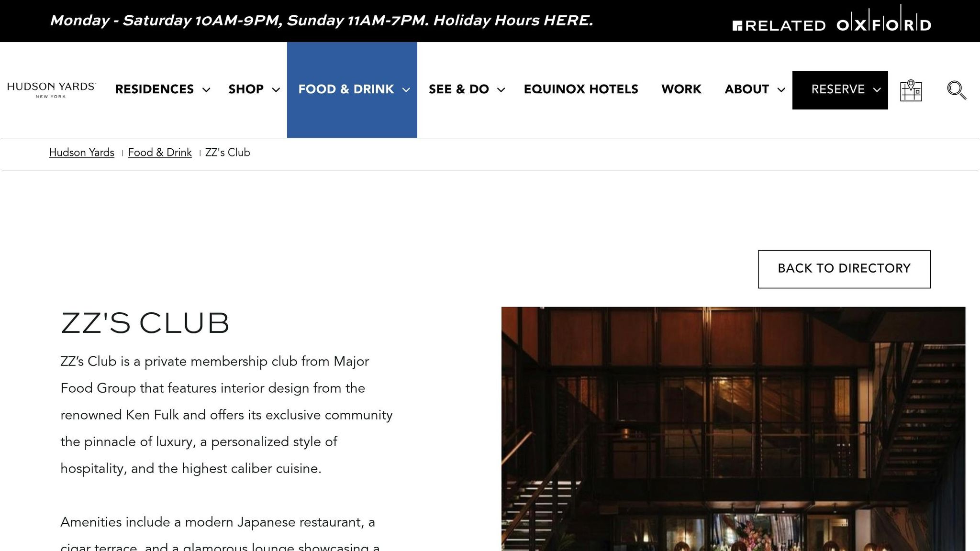The width and height of the screenshot is (980, 551).
Task: Select the Food & Drink nav tab
Action: pyautogui.click(x=345, y=89)
